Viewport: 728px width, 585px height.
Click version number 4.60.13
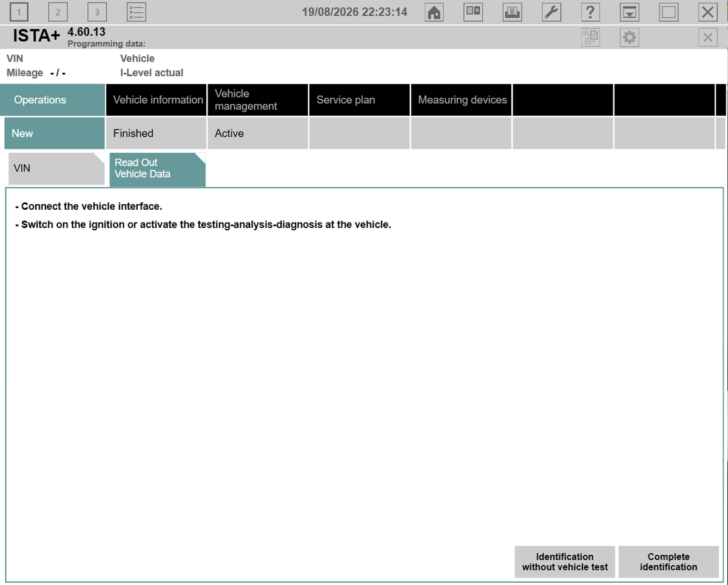tap(86, 32)
